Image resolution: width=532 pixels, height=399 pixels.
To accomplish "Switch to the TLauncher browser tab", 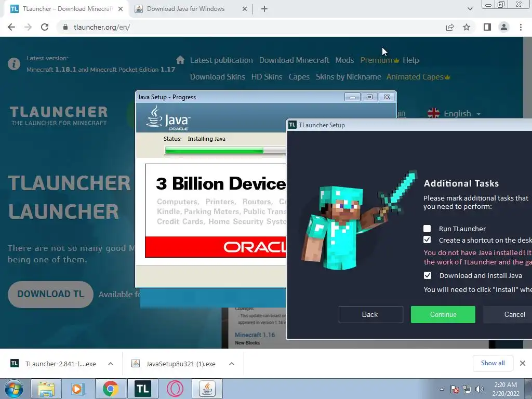I will [67, 9].
